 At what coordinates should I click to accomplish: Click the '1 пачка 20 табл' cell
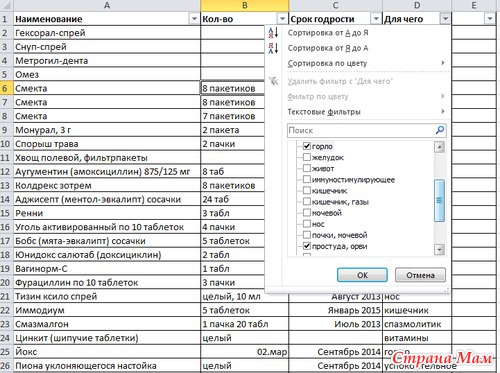click(x=245, y=324)
